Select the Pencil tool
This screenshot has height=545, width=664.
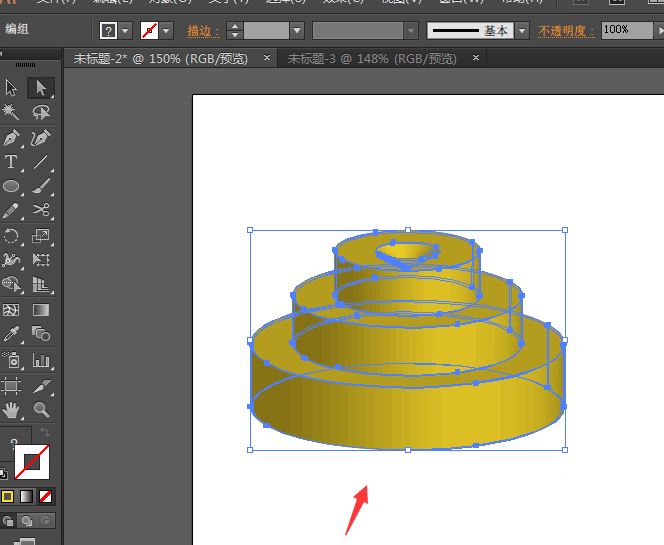point(11,210)
